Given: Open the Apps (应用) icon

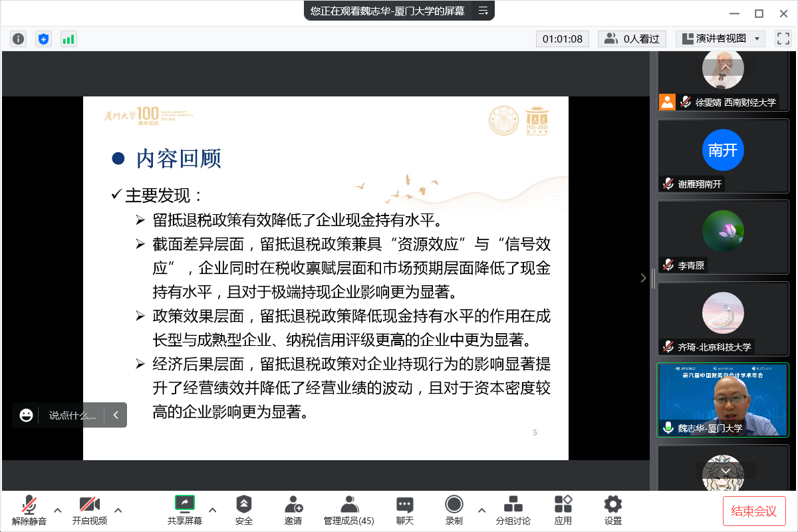Looking at the screenshot, I should (x=563, y=510).
